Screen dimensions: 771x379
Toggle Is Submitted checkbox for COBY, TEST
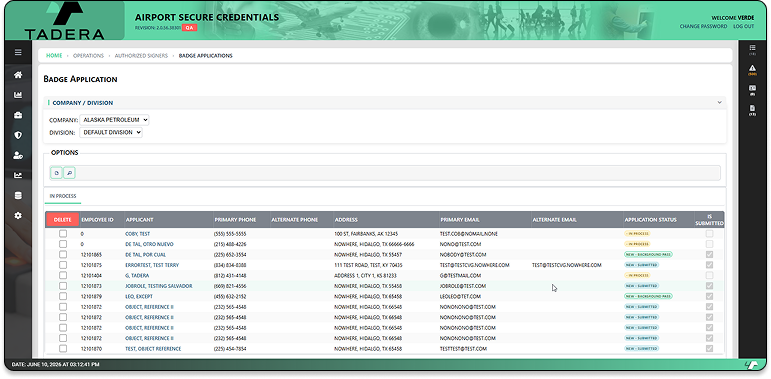(709, 233)
